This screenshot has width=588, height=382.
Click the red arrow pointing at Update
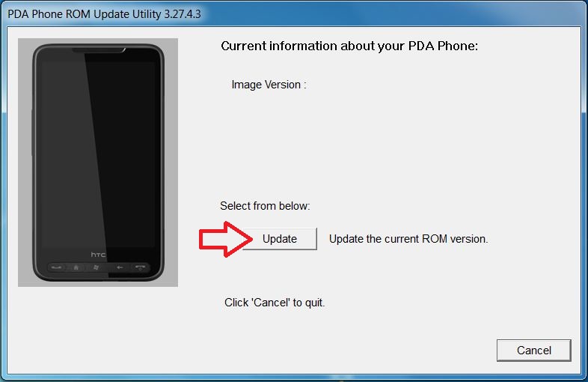pyautogui.click(x=225, y=239)
